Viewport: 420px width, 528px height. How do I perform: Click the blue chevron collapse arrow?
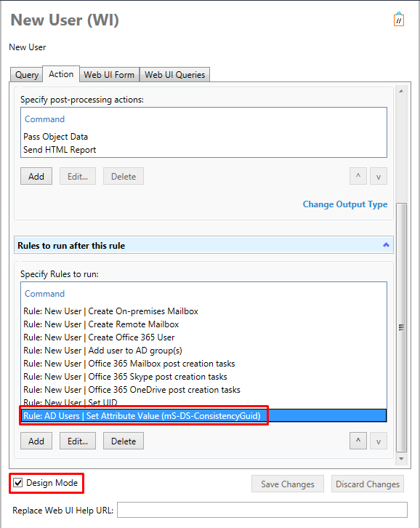[x=386, y=245]
